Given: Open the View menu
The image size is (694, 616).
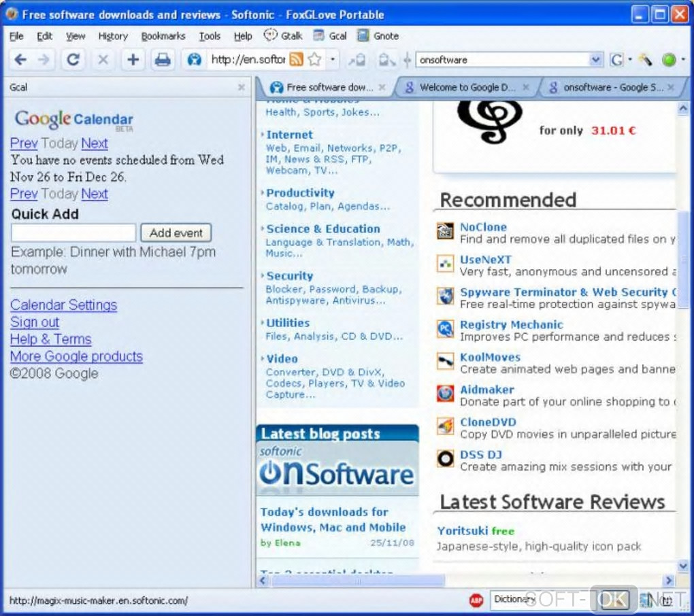Looking at the screenshot, I should [x=76, y=36].
